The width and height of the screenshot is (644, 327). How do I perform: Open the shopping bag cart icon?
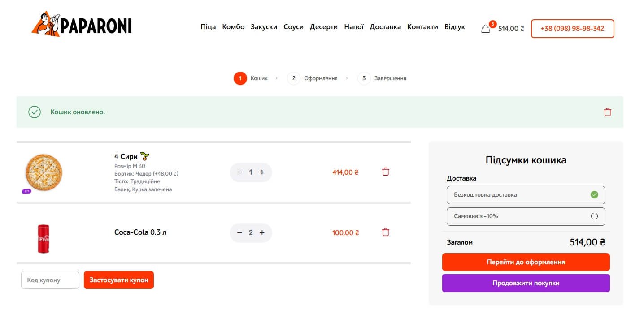486,29
